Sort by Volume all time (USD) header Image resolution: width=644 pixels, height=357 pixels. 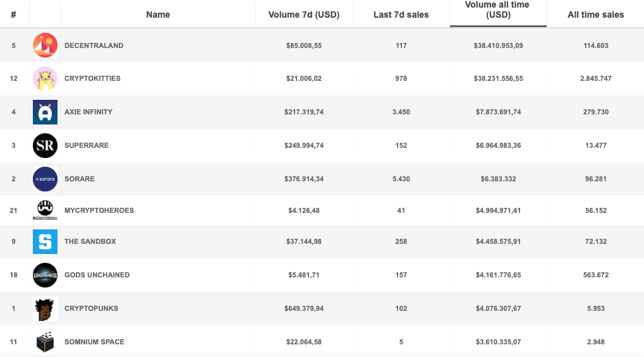(498, 10)
